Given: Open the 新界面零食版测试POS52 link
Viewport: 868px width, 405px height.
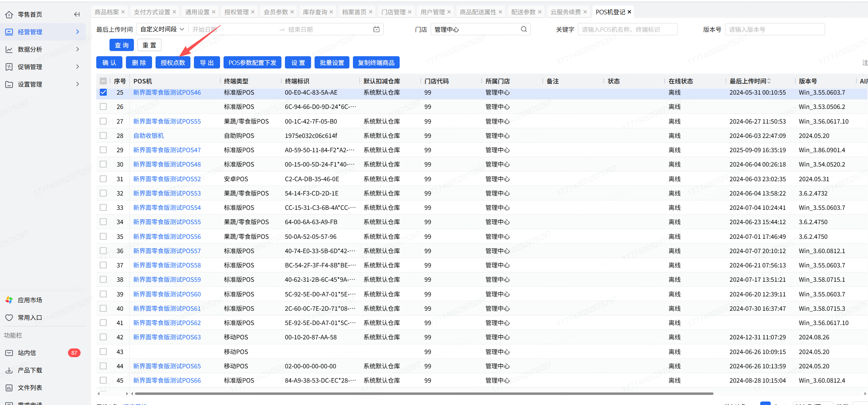Looking at the screenshot, I should (x=167, y=179).
